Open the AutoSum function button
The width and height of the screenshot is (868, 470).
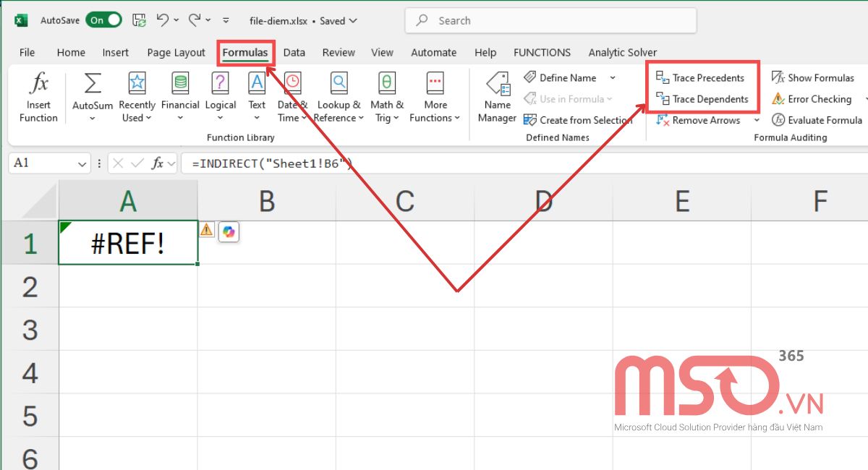(93, 96)
